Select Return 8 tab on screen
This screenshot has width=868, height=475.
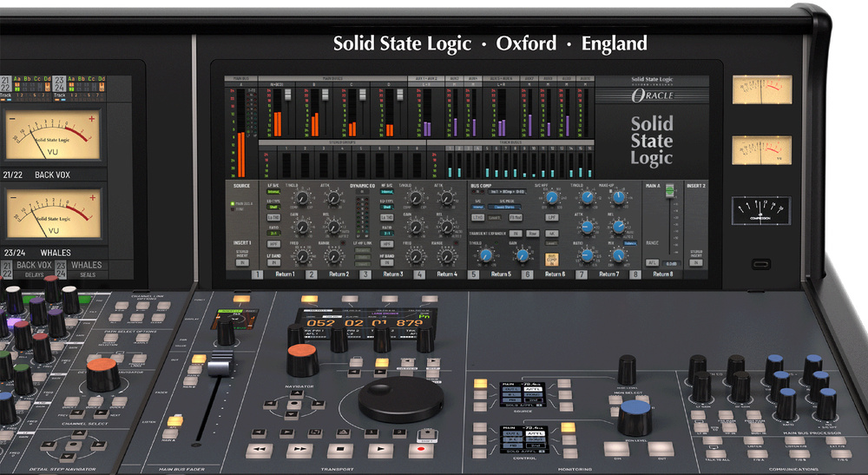[x=663, y=274]
